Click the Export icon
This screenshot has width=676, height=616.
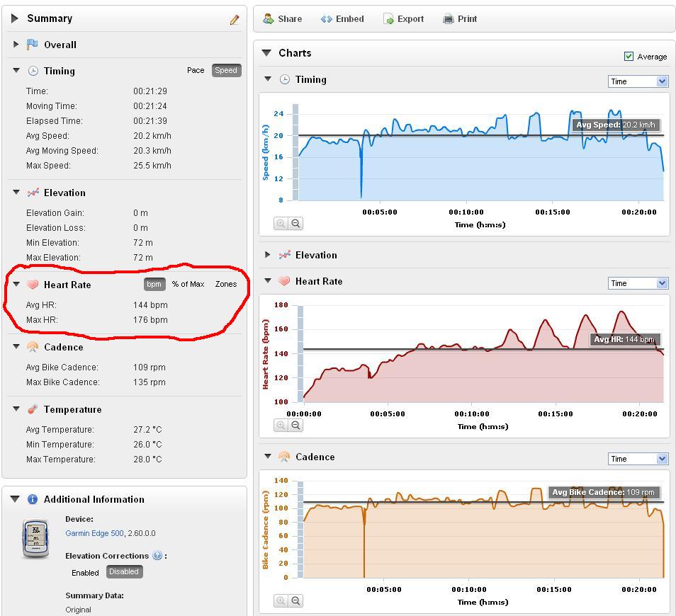point(388,19)
